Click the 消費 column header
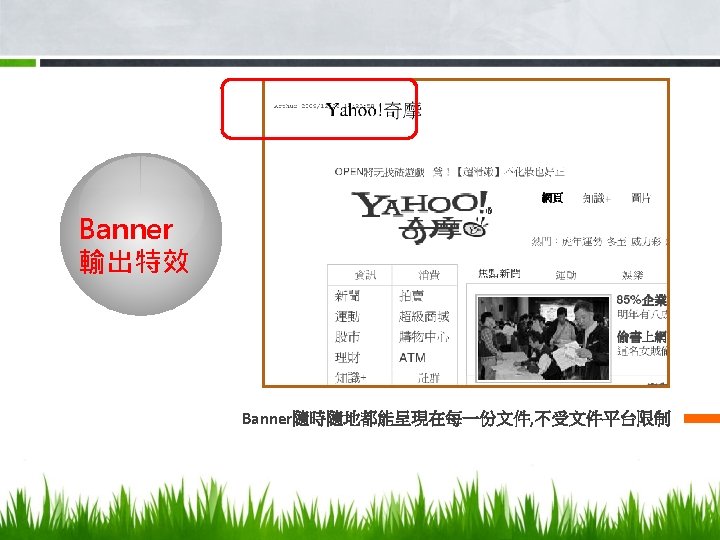Screen dimensions: 720x540 click(429, 275)
